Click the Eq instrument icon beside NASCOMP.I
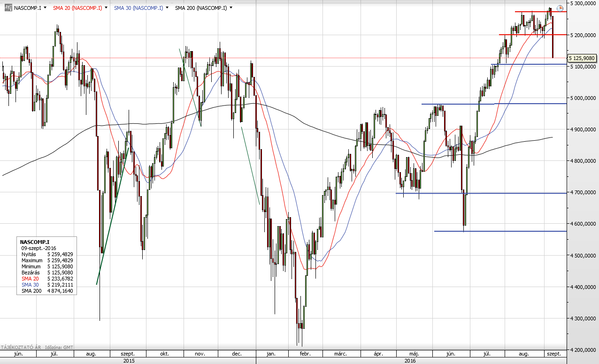The image size is (599, 364). pyautogui.click(x=8, y=8)
